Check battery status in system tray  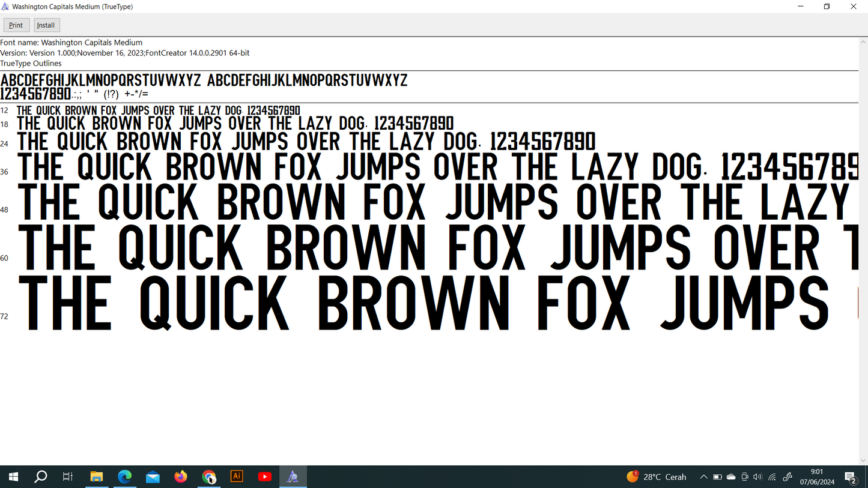tap(717, 477)
